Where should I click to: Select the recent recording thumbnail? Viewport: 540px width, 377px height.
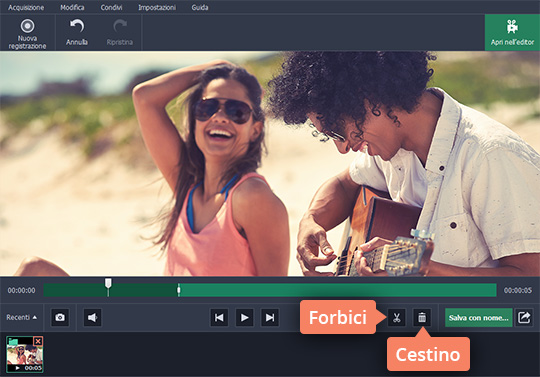(x=24, y=354)
